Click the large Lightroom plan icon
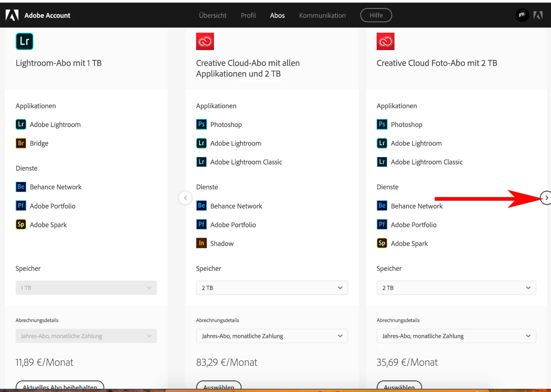This screenshot has width=551, height=392. point(24,41)
